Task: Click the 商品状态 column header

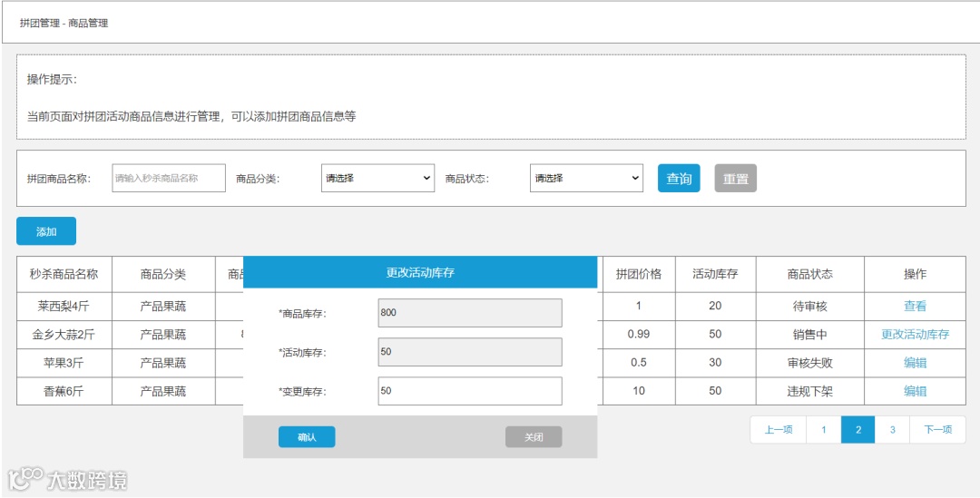Action: click(810, 274)
